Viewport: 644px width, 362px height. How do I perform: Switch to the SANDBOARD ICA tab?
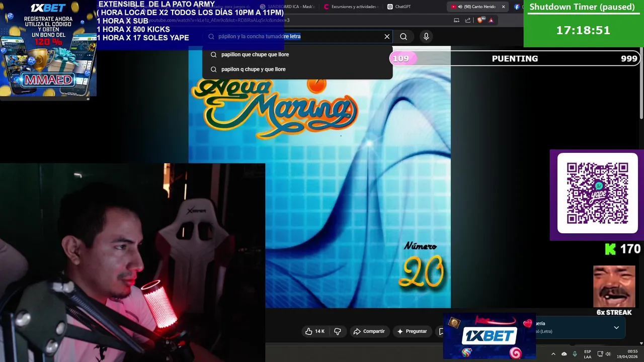[x=288, y=7]
